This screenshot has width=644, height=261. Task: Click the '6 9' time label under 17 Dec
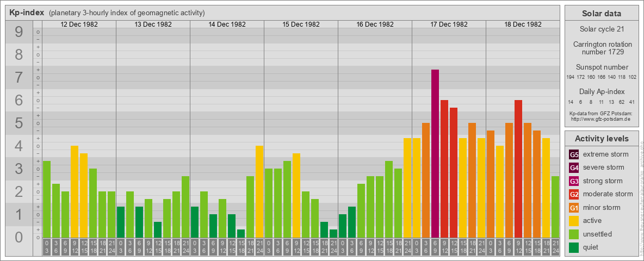click(x=435, y=247)
